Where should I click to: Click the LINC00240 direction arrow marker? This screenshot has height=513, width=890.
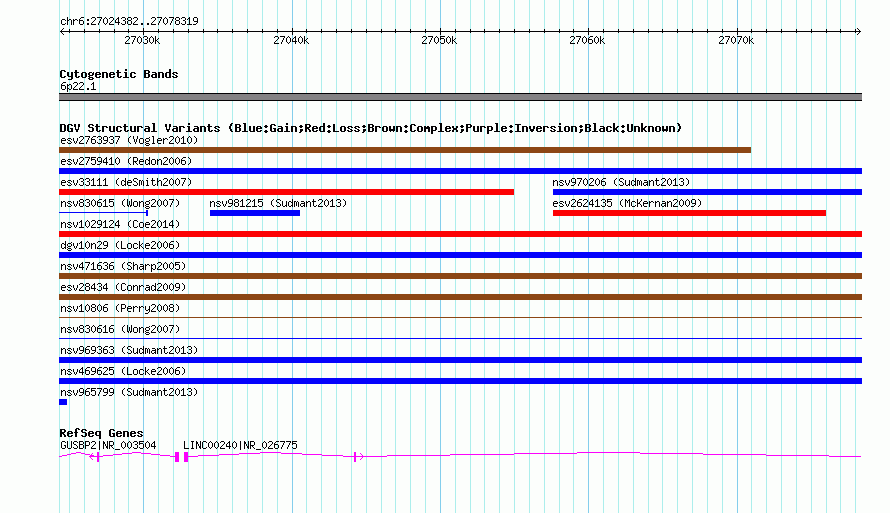coord(358,457)
